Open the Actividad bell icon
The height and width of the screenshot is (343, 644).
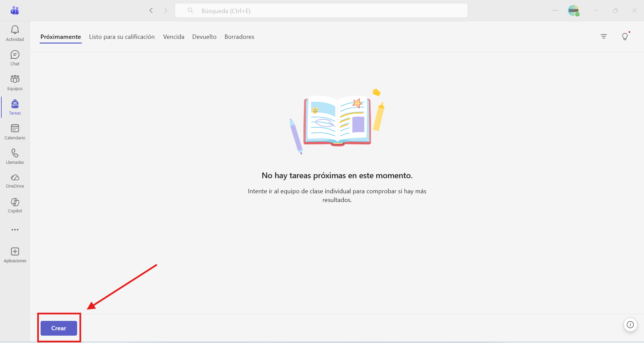(15, 30)
